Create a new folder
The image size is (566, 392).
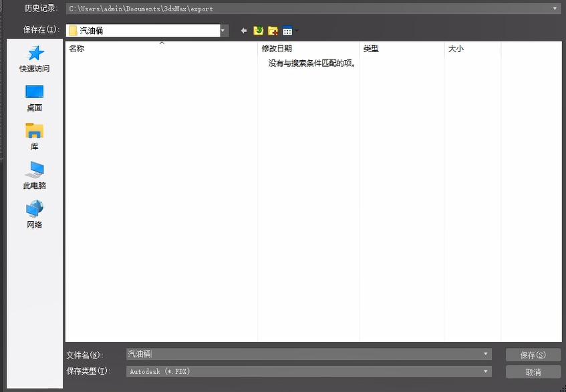click(273, 31)
